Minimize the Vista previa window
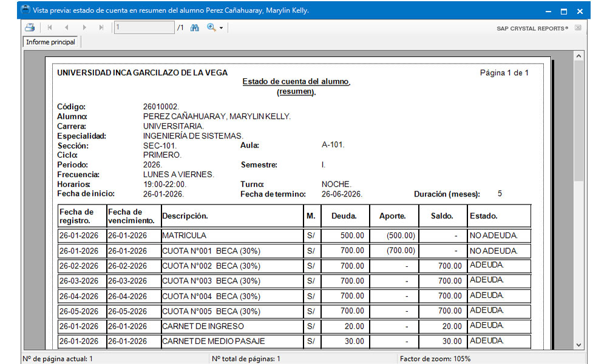The height and width of the screenshot is (364, 607). tap(548, 11)
